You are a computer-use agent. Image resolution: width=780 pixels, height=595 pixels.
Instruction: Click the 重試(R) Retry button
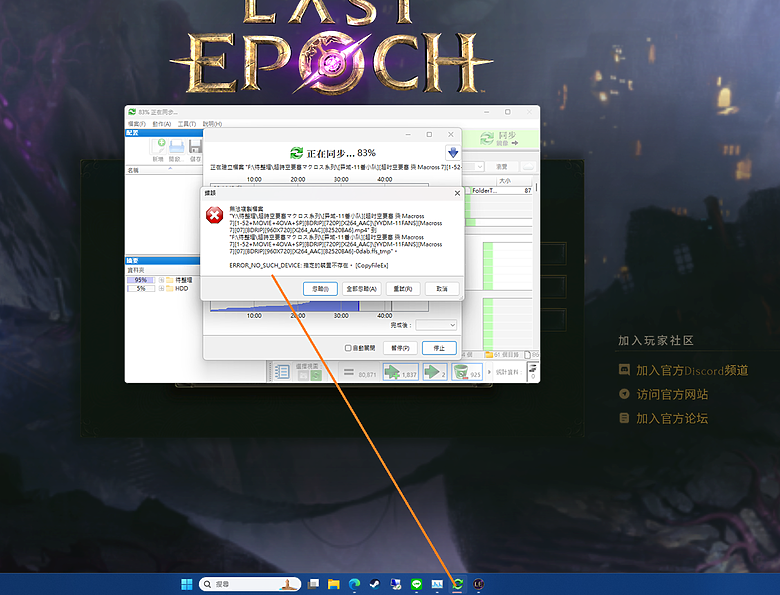pos(403,289)
